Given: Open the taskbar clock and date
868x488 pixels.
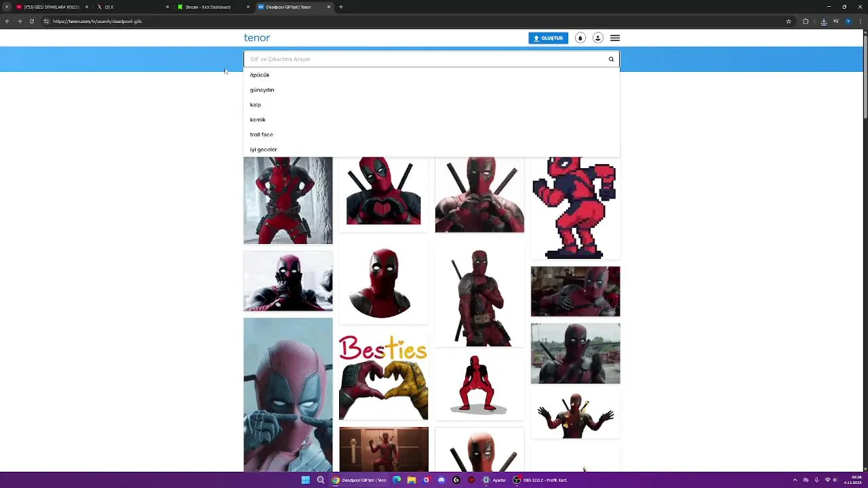Looking at the screenshot, I should coord(853,480).
